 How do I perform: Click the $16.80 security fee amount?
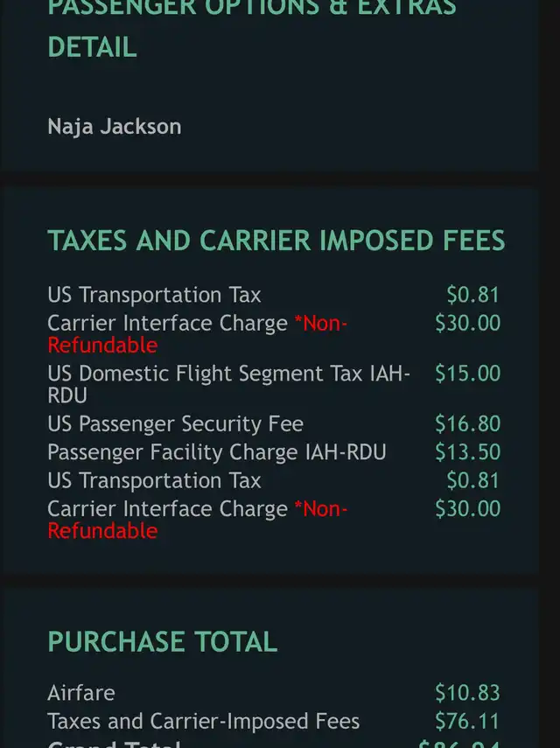(467, 424)
